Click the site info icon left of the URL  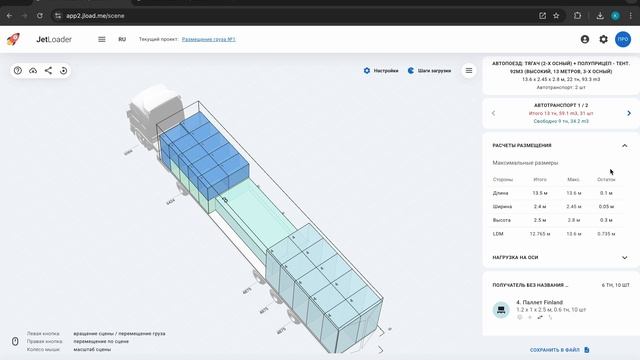click(58, 16)
